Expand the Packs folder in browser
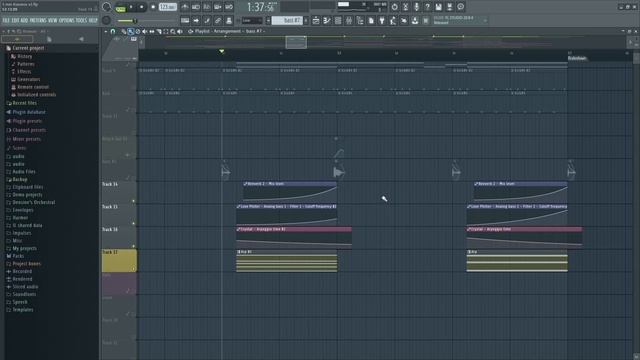The height and width of the screenshot is (360, 640). click(18, 256)
